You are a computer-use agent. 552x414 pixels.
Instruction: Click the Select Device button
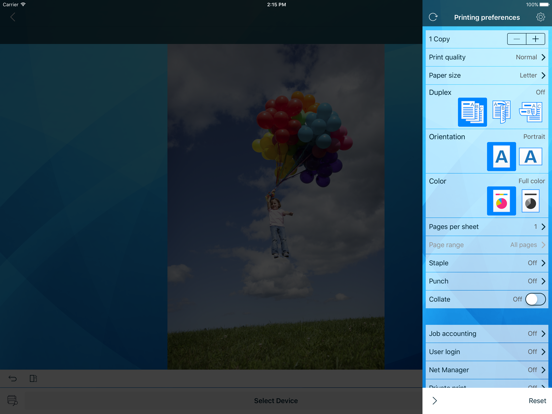point(276,401)
